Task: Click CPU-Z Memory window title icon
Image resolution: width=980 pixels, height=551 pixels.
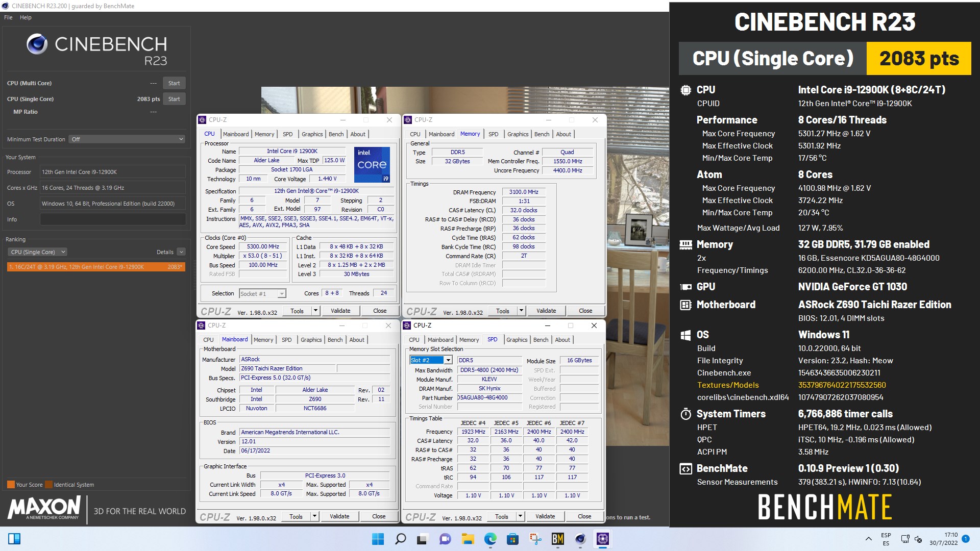Action: pos(408,120)
